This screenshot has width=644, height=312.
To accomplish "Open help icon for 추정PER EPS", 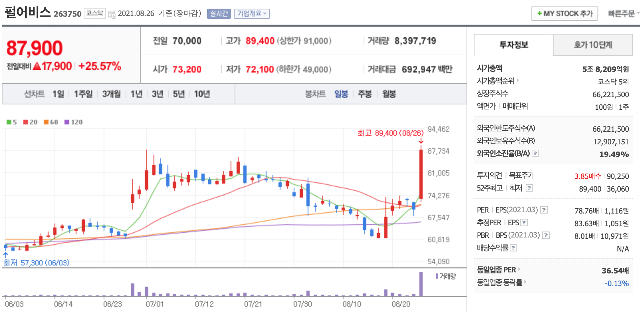I will (x=524, y=223).
